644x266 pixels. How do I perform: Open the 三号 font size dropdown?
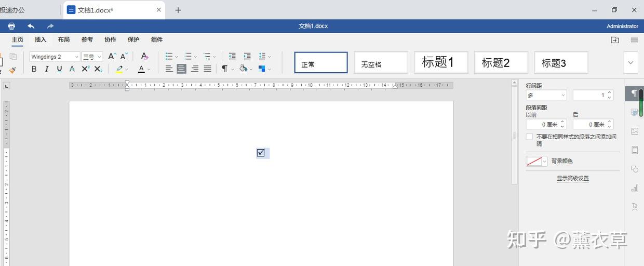[99, 57]
